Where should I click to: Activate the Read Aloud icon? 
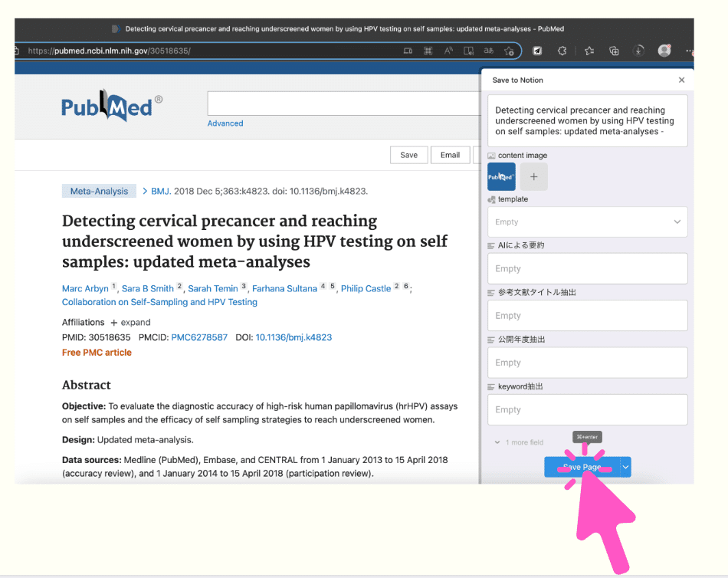[448, 51]
